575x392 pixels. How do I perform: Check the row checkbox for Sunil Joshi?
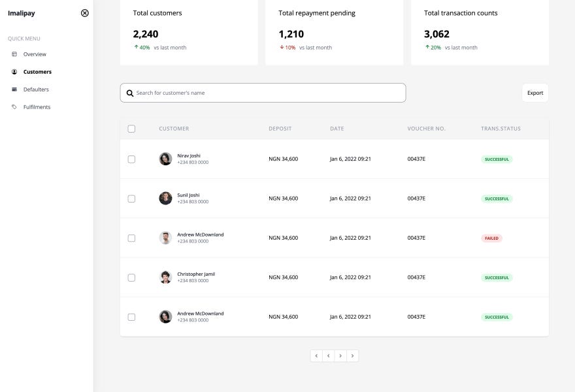[131, 198]
